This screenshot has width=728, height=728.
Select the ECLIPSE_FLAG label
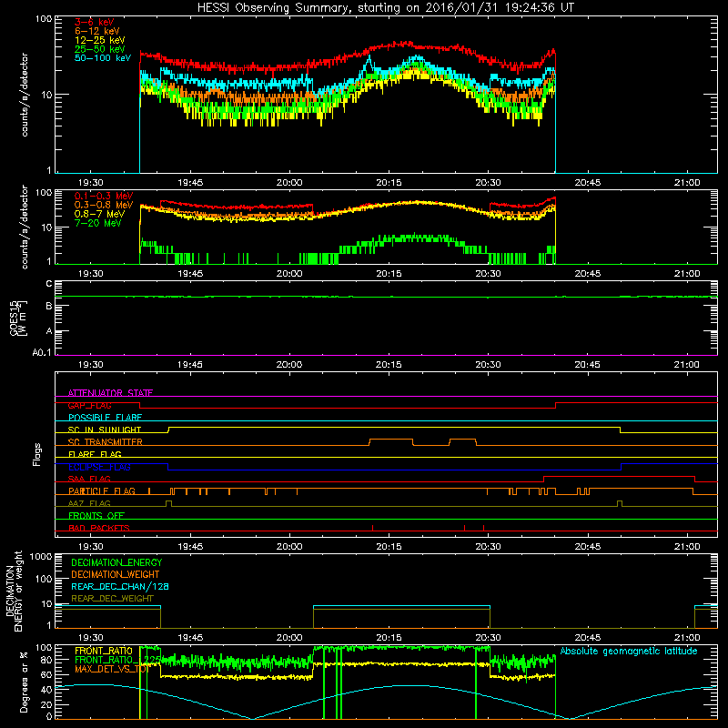pos(99,467)
